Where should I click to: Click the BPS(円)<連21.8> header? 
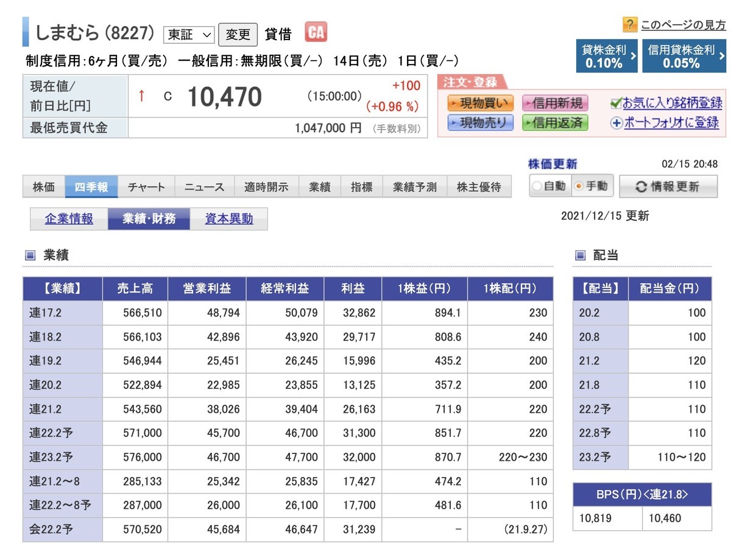pyautogui.click(x=642, y=494)
